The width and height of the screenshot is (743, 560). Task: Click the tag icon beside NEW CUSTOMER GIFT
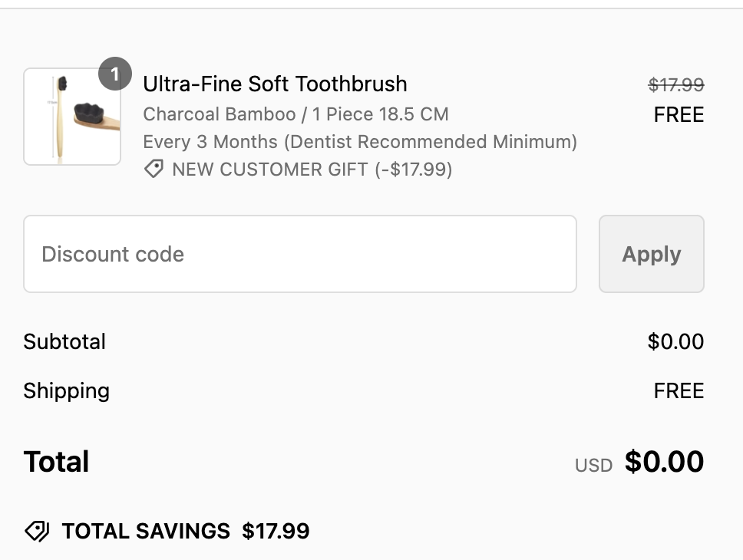(154, 170)
